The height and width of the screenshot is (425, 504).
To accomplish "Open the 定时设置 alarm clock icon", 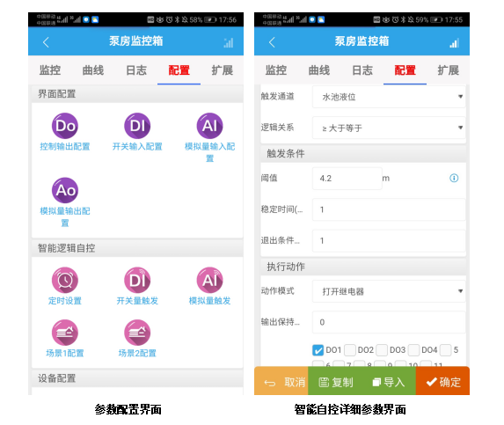I will tap(65, 281).
